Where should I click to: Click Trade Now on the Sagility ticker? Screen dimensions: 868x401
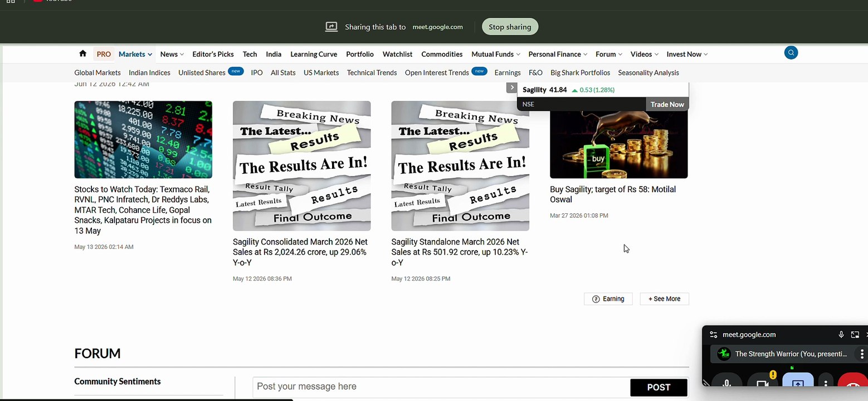[x=667, y=104]
